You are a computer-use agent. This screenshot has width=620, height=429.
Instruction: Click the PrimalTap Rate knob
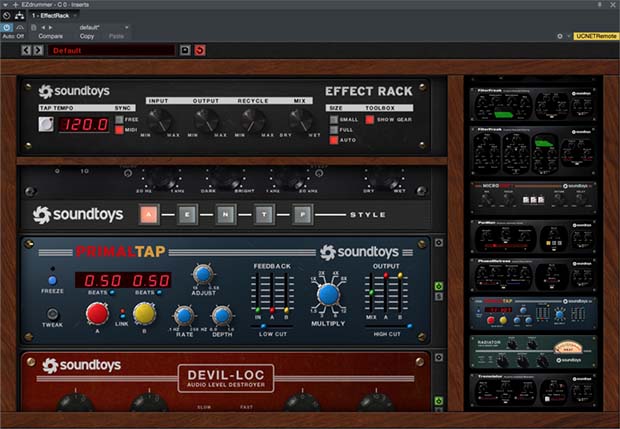[x=184, y=316]
